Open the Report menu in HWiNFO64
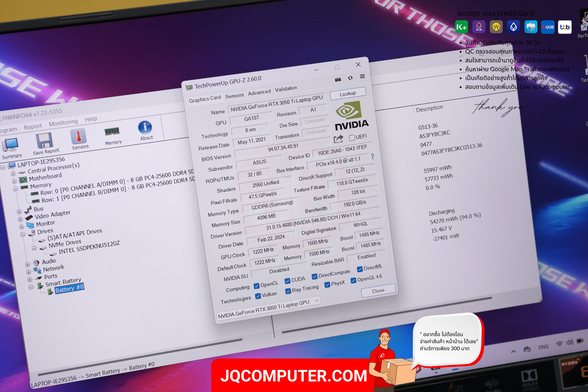The height and width of the screenshot is (392, 588). (x=33, y=126)
